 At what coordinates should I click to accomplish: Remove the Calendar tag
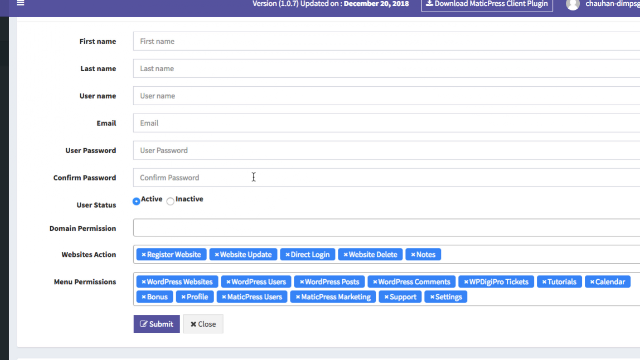coord(592,282)
